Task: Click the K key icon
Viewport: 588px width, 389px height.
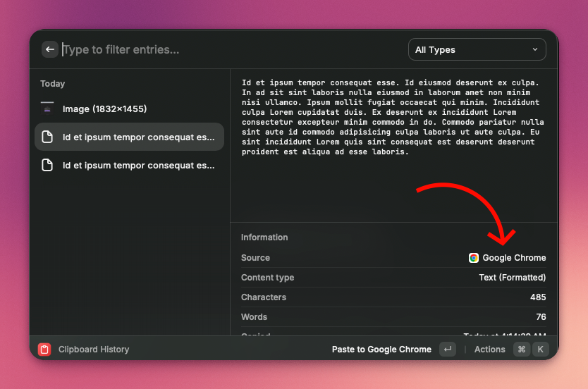Action: pyautogui.click(x=540, y=350)
